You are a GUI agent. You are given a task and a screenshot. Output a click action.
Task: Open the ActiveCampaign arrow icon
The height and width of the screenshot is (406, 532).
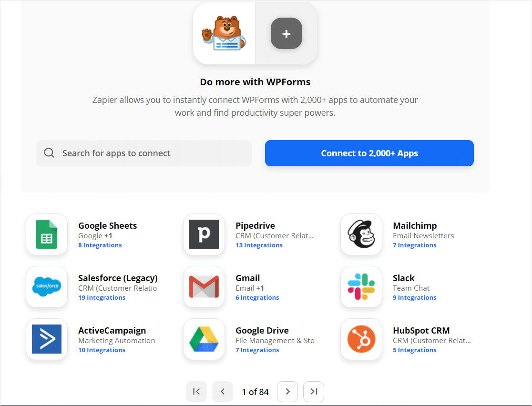pyautogui.click(x=47, y=339)
